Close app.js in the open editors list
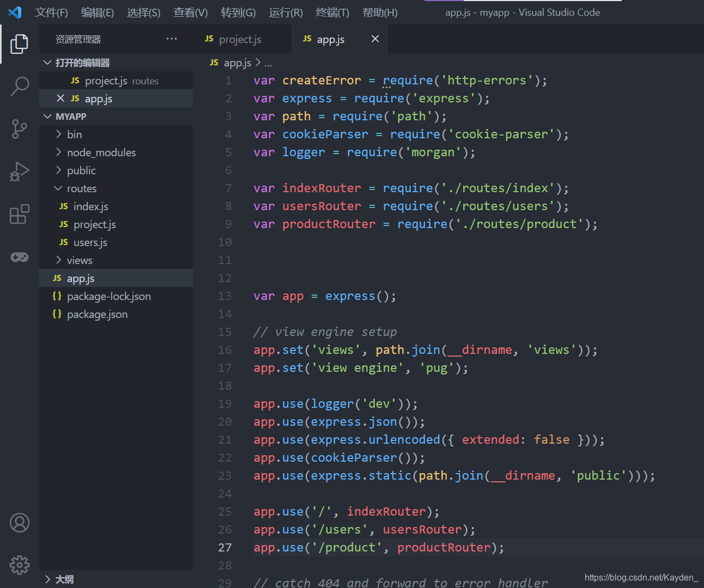The width and height of the screenshot is (704, 588). point(60,98)
